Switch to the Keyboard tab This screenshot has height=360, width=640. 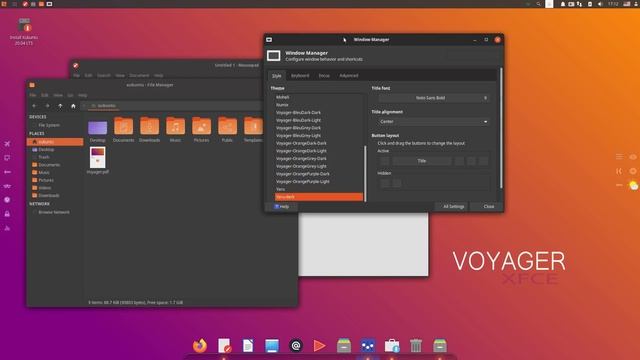tap(300, 76)
